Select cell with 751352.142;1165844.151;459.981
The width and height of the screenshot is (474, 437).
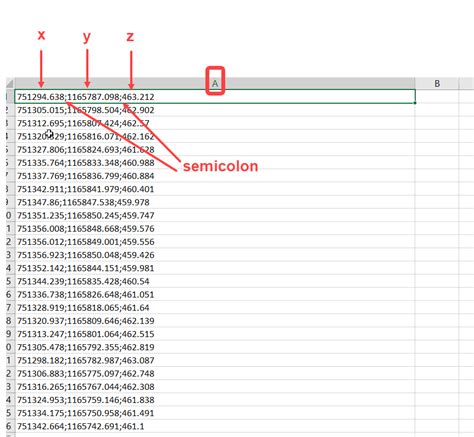(215, 268)
